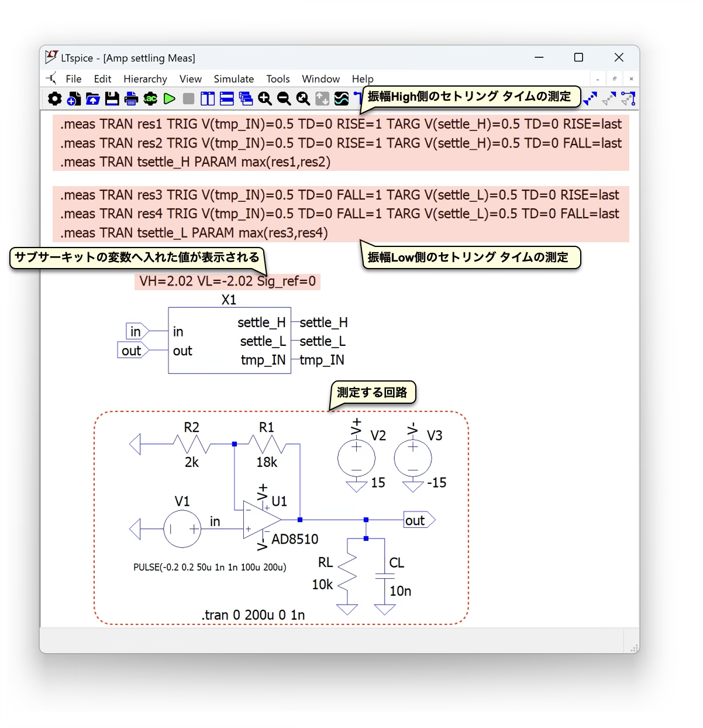Click the 10k value of RL
Screen dimensions: 703x728
pos(322,585)
